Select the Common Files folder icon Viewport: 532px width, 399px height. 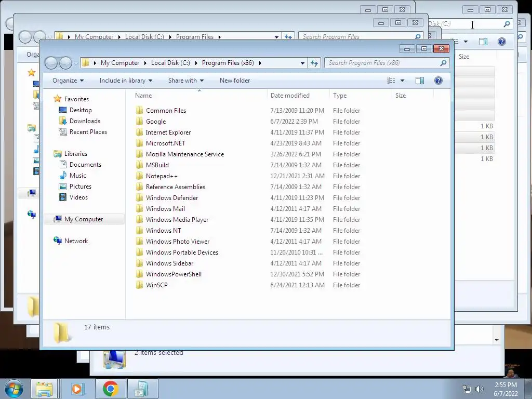tap(139, 110)
